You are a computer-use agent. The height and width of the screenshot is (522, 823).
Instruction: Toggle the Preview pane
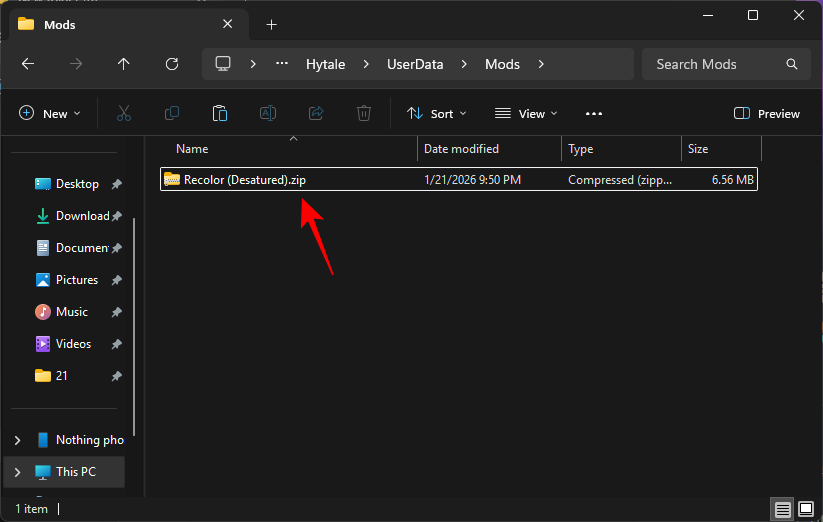(x=767, y=114)
